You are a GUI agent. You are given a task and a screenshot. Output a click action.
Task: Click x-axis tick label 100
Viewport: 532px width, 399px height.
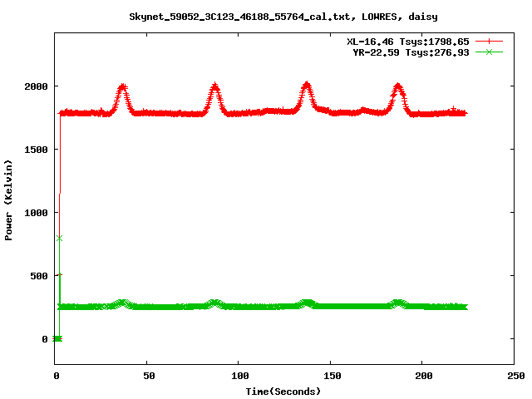(240, 376)
